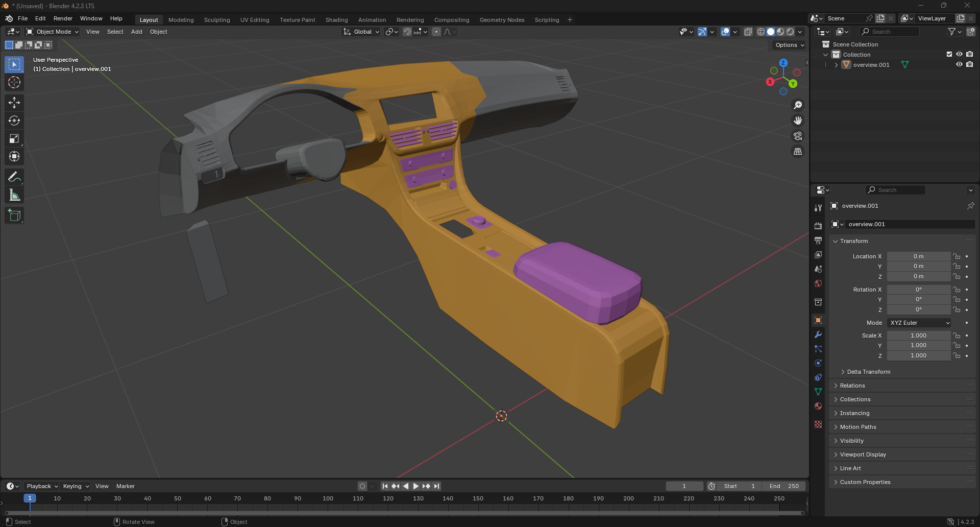The width and height of the screenshot is (980, 527).
Task: Open the Render properties tab
Action: 818,226
